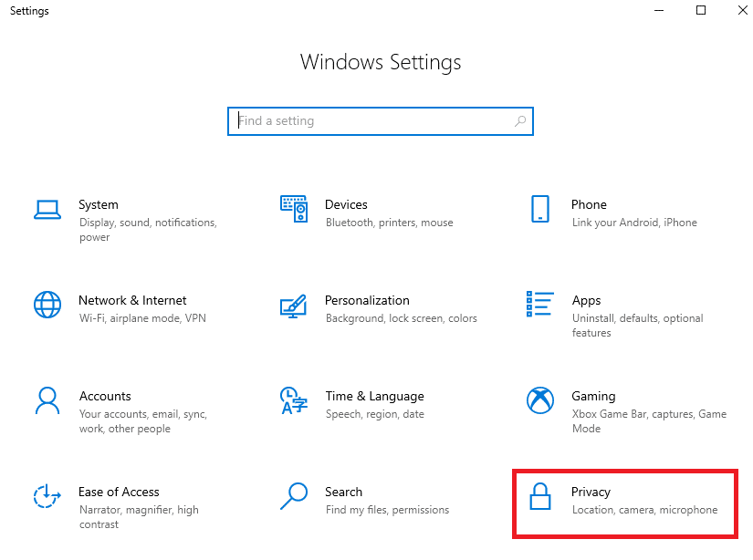Screen dimensions: 753x560
Task: Click inside the Find a setting box
Action: [374, 121]
